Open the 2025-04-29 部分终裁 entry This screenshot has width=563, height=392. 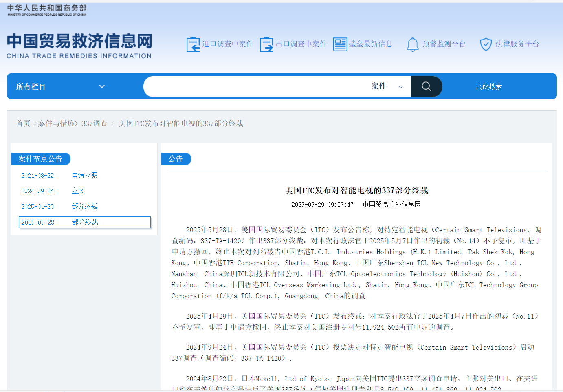[85, 207]
